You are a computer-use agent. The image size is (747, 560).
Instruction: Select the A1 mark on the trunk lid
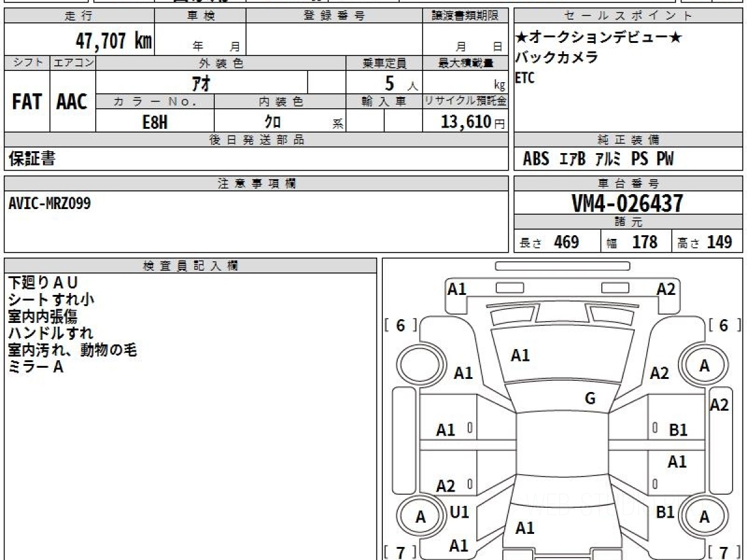525,528
